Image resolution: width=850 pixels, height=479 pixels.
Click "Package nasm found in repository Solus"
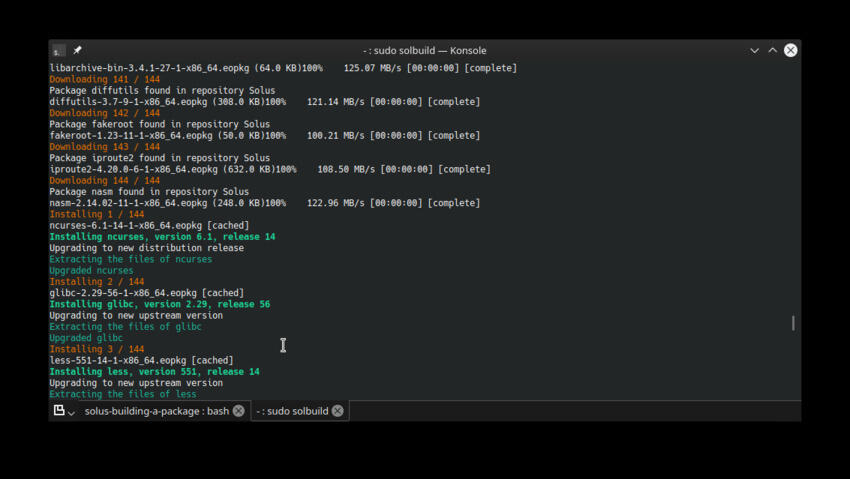pyautogui.click(x=149, y=192)
